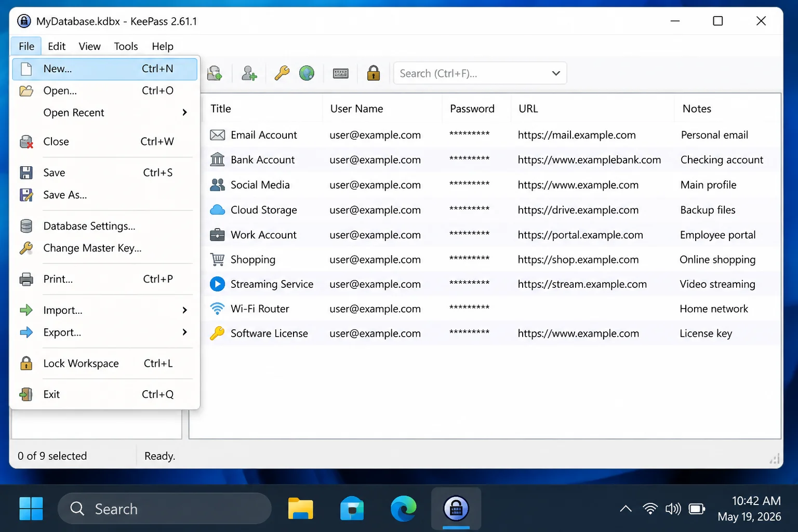Sort by the URL column header
798x532 pixels.
(593, 109)
